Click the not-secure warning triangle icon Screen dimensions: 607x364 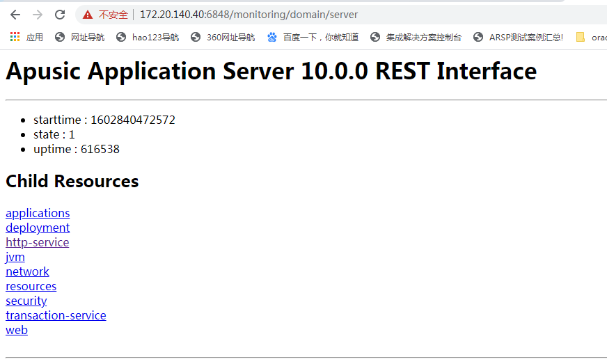tap(88, 15)
